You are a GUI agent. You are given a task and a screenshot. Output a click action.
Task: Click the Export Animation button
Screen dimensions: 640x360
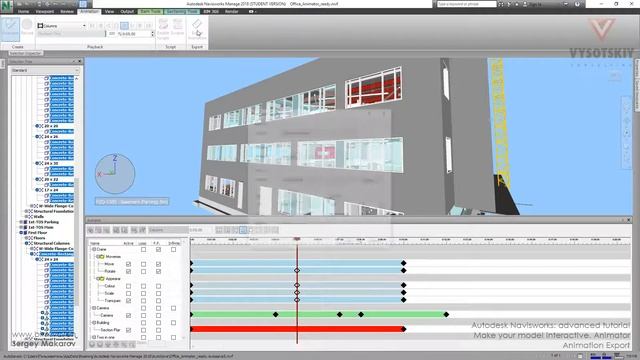coord(197,29)
